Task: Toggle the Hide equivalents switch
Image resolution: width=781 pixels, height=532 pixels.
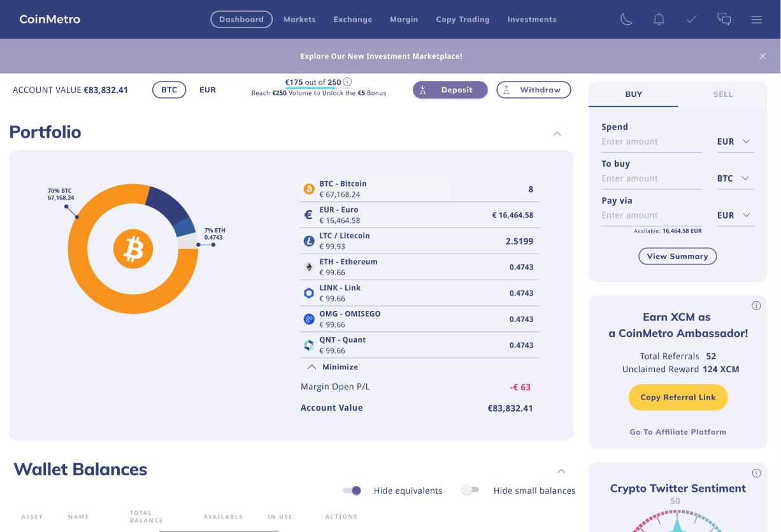Action: (352, 491)
